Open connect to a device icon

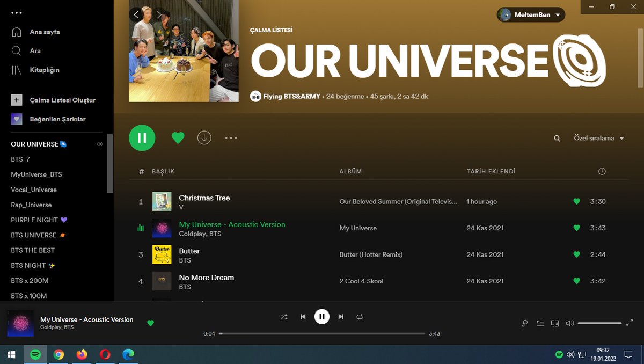tap(555, 323)
